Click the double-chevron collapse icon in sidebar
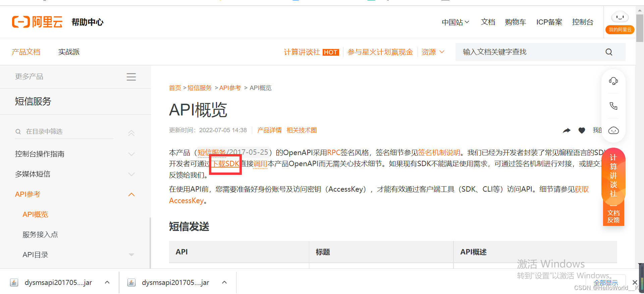 [x=131, y=133]
